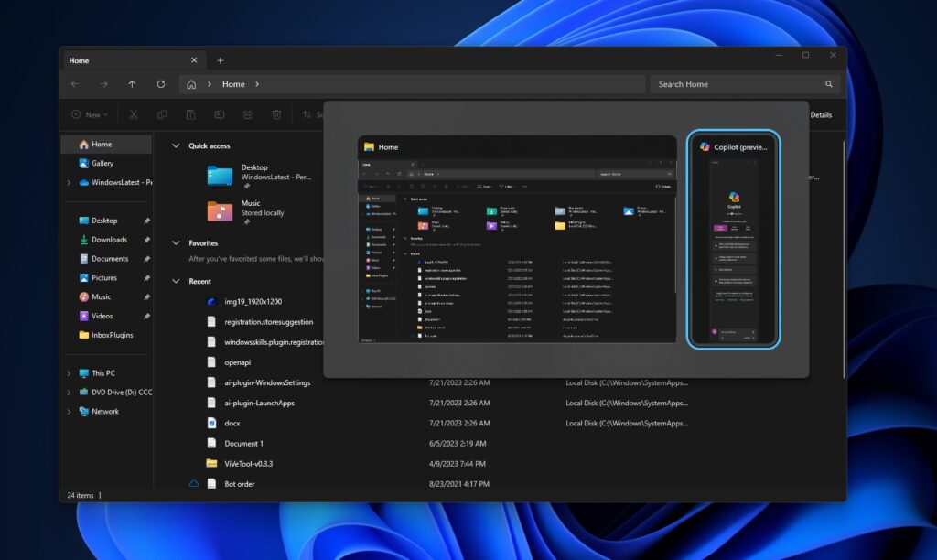
Task: Click the Rename icon on the command bar
Action: (220, 114)
